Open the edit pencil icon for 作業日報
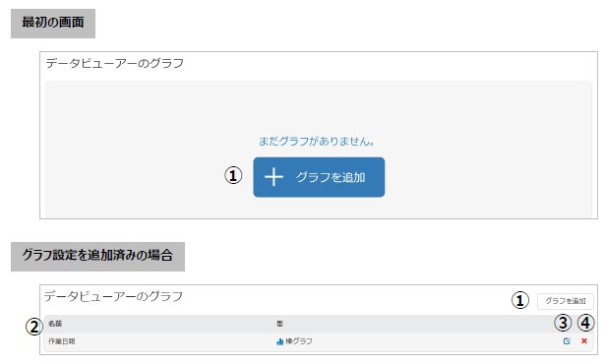Screen dimensions: 606x364 tap(567, 340)
